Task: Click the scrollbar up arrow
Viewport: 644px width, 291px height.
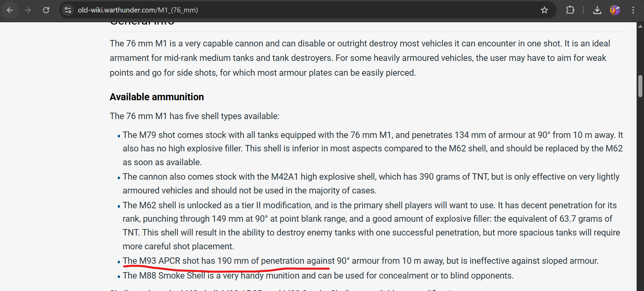Action: pos(640,26)
